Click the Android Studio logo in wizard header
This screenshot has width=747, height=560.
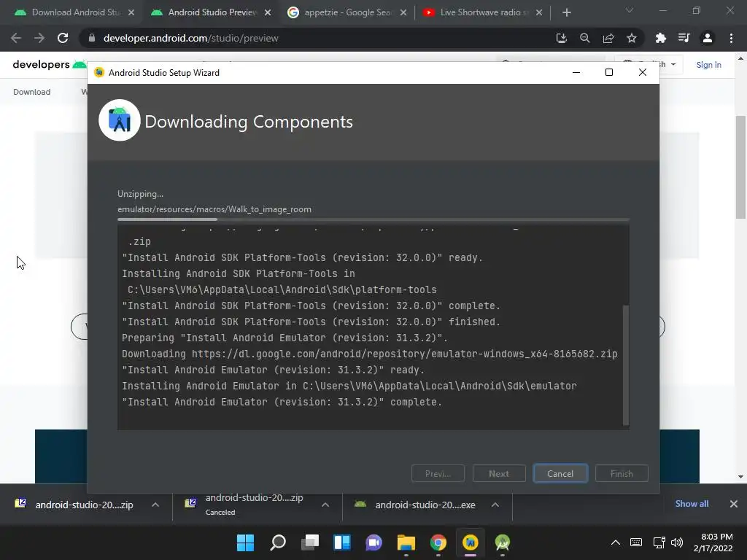pos(120,120)
